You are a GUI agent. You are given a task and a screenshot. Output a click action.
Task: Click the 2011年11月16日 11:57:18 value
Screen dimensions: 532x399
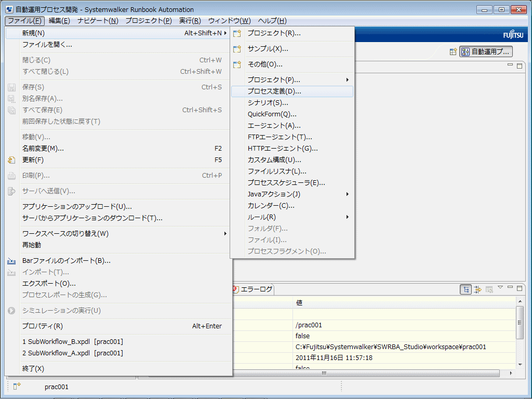point(404,357)
